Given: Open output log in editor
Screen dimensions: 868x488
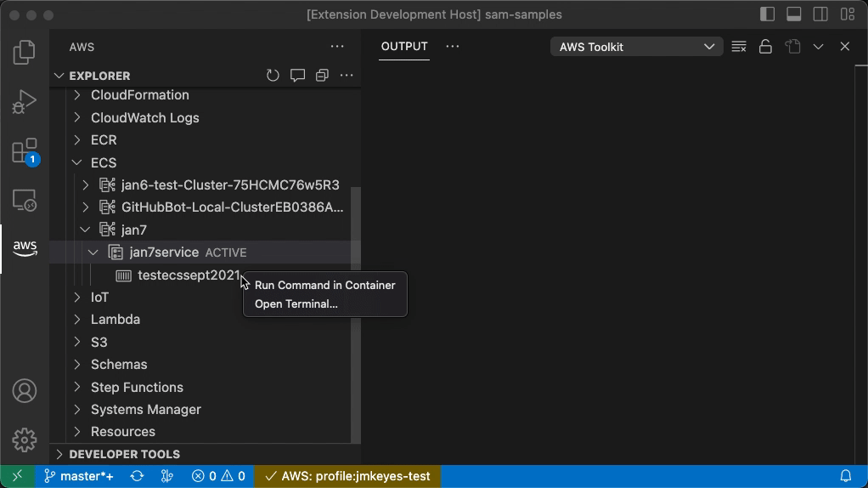Looking at the screenshot, I should 792,47.
